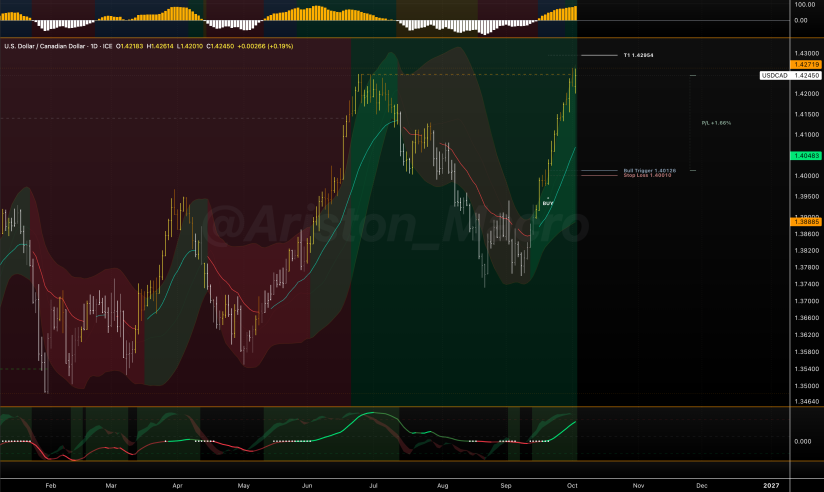The image size is (824, 492).
Task: Click the Aug label on time axis
Action: (x=442, y=486)
